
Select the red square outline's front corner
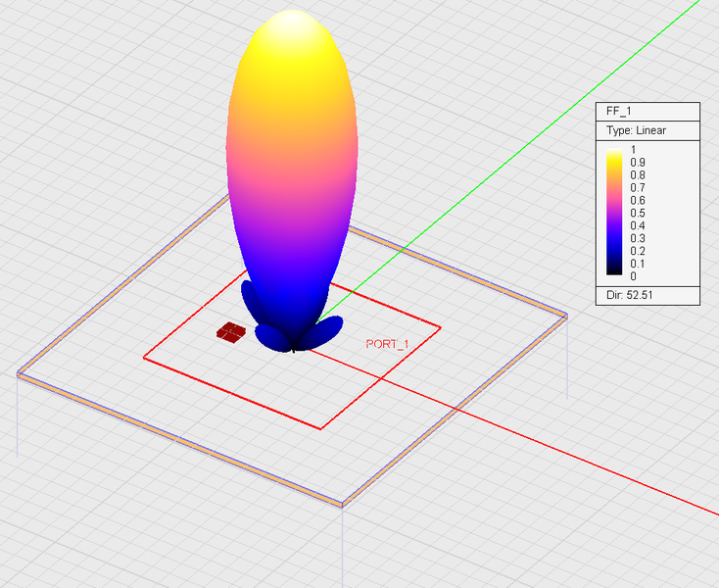pyautogui.click(x=319, y=428)
